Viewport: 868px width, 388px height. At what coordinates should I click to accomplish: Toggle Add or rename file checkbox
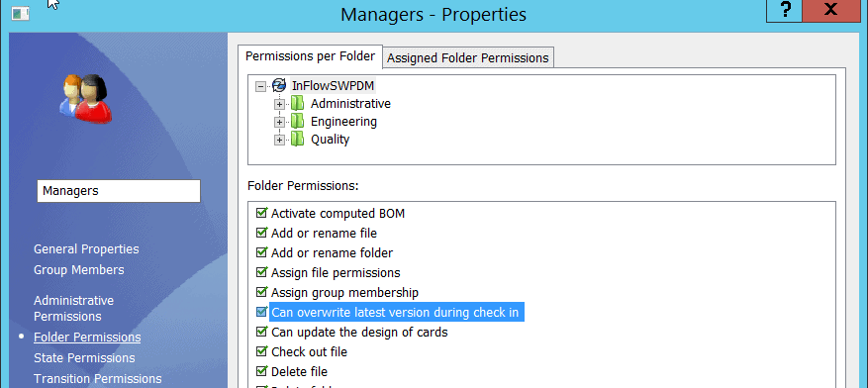[x=262, y=233]
